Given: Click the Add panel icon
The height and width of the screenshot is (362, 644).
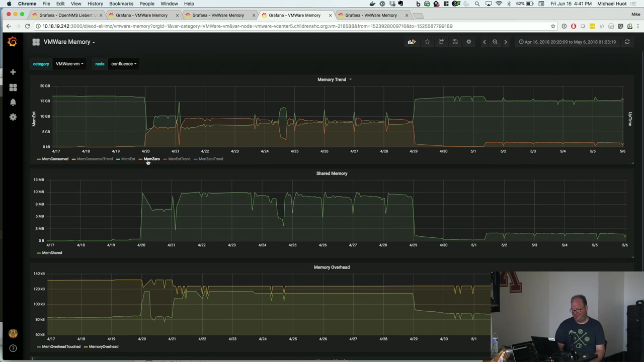Looking at the screenshot, I should (x=412, y=42).
